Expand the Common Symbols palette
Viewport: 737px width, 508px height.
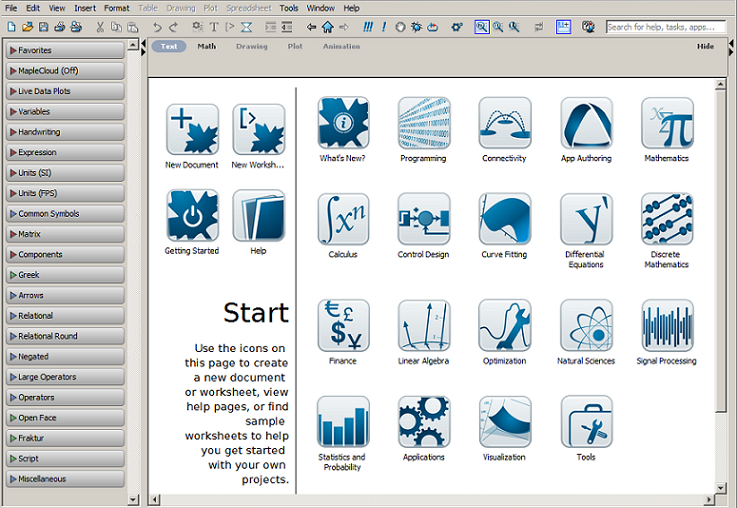64,214
